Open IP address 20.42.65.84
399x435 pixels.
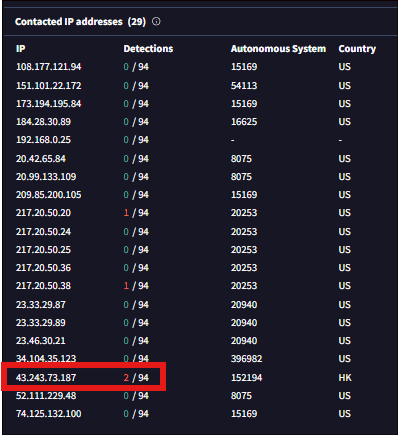(x=41, y=159)
